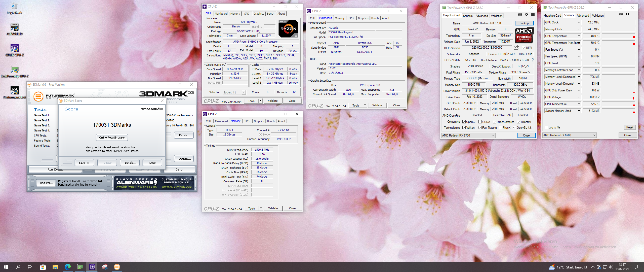Toggle the Vulkan checkbox
The height and width of the screenshot is (272, 644).
click(x=464, y=128)
